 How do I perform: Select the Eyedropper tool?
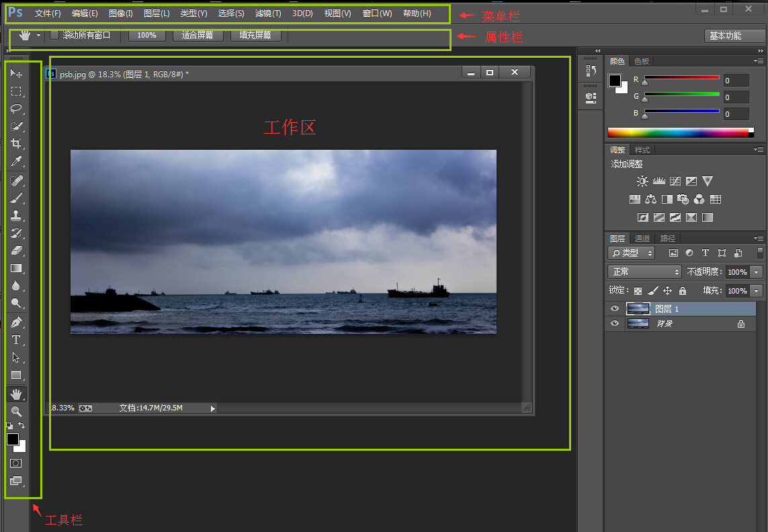pyautogui.click(x=17, y=161)
